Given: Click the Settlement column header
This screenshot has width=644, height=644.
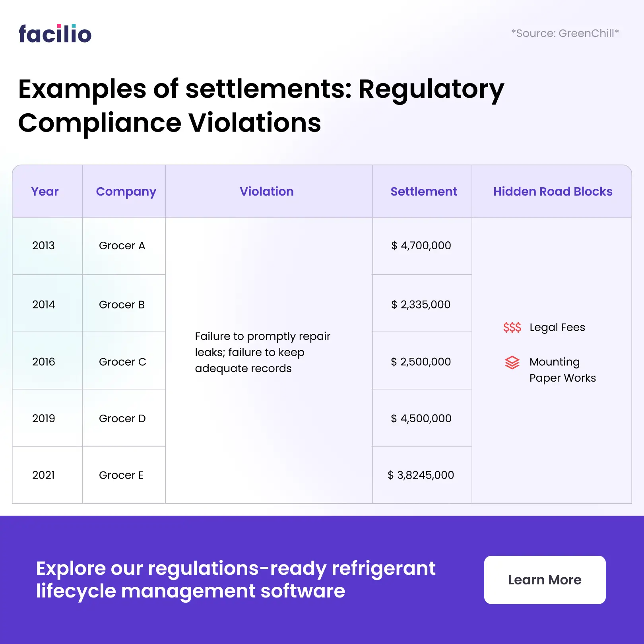Looking at the screenshot, I should point(424,192).
